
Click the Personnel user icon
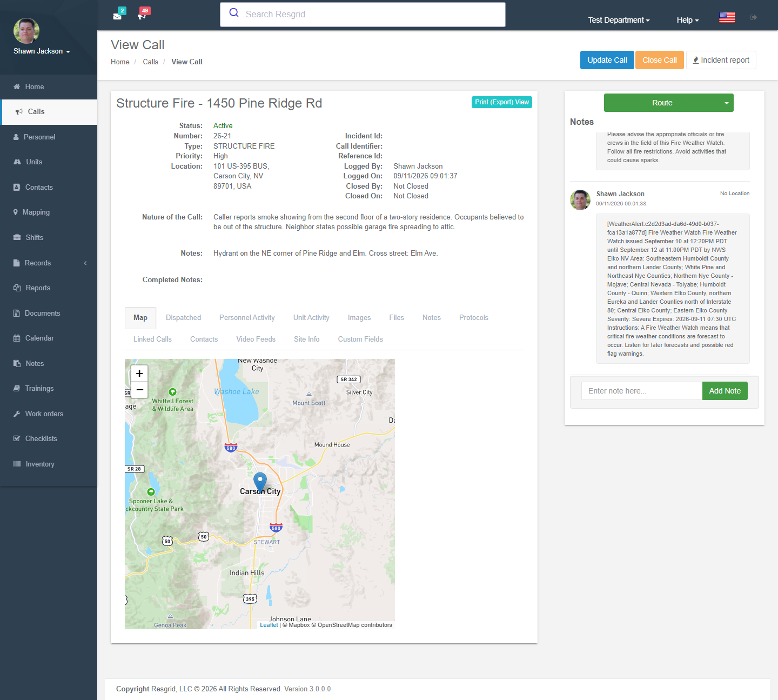[x=16, y=137]
